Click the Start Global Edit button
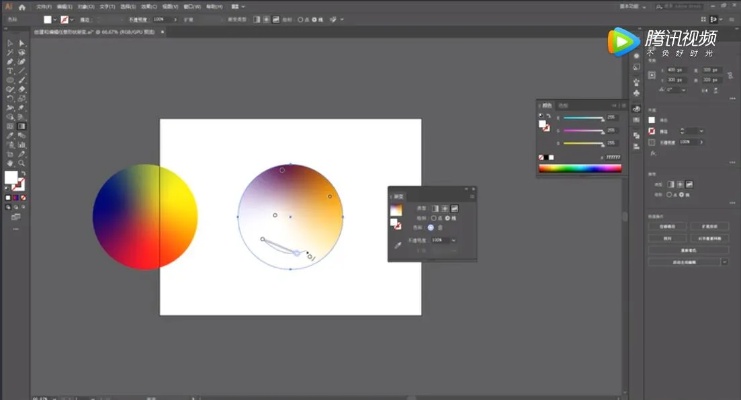 point(684,261)
